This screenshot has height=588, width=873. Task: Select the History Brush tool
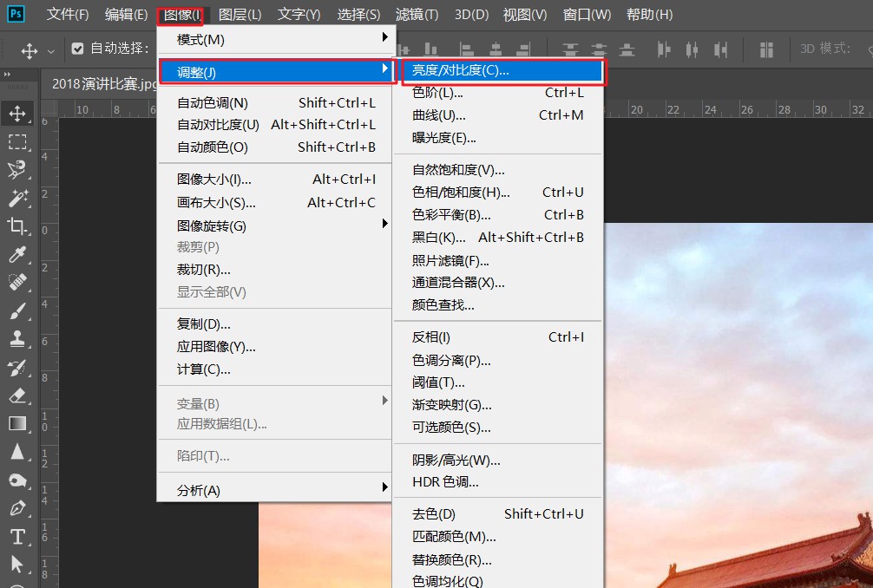click(17, 367)
